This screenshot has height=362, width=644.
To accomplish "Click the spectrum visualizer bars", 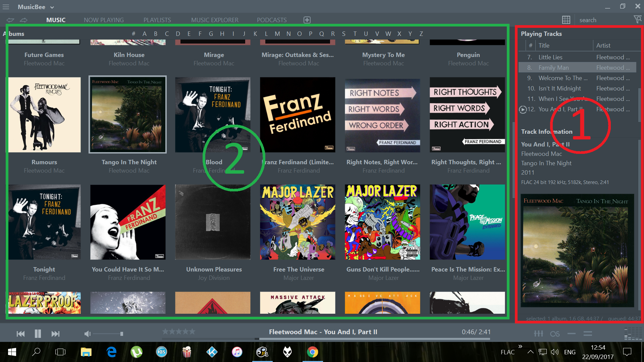I will click(633, 334).
